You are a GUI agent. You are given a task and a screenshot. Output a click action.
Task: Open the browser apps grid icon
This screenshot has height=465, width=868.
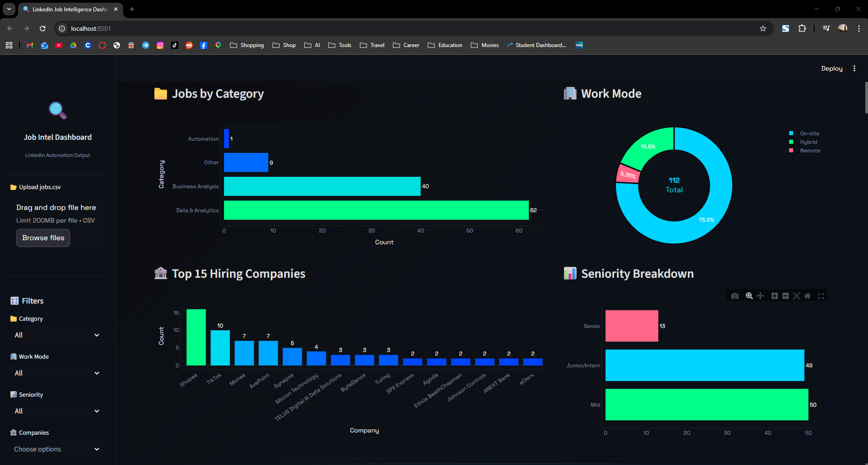(x=9, y=45)
